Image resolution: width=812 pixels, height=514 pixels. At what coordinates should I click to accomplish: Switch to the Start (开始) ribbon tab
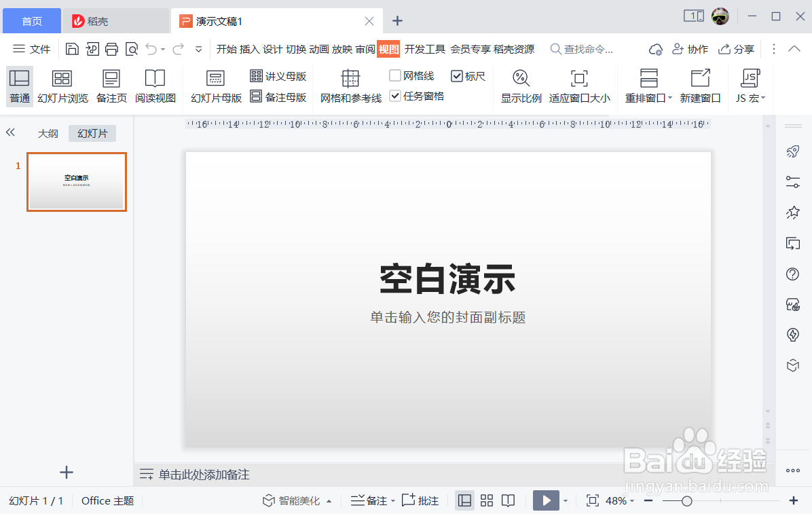(x=226, y=49)
